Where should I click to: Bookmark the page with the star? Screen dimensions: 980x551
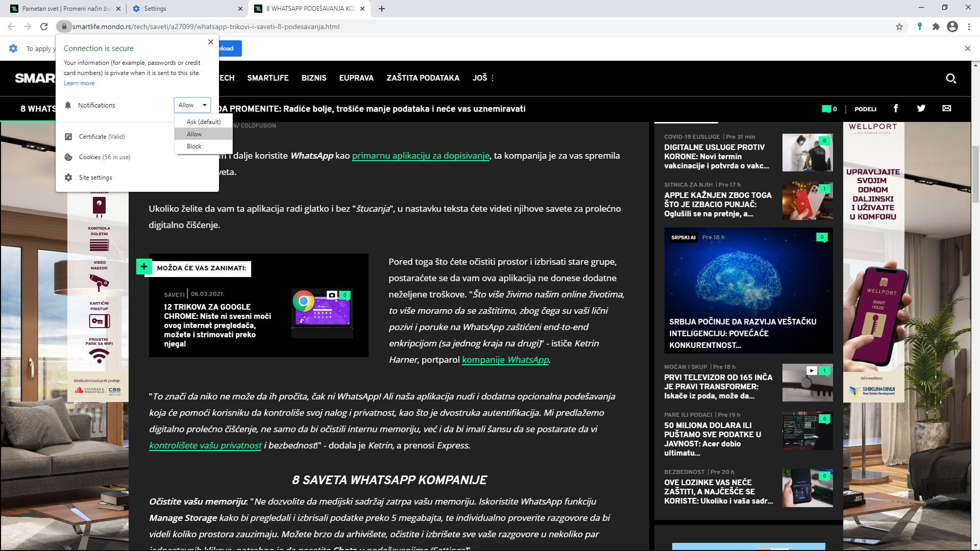point(898,27)
